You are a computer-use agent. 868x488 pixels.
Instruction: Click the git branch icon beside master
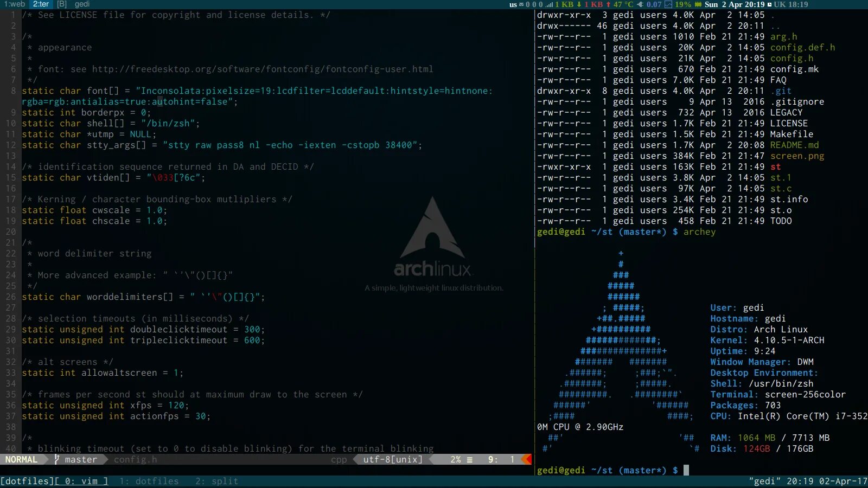coord(56,459)
